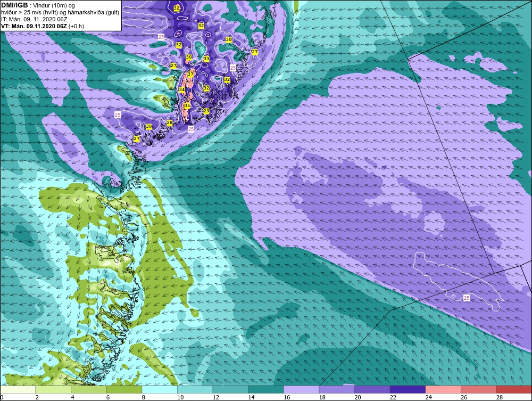Click the yellow 28 gust label
Screen dimensions: 532x401
[x=170, y=122]
